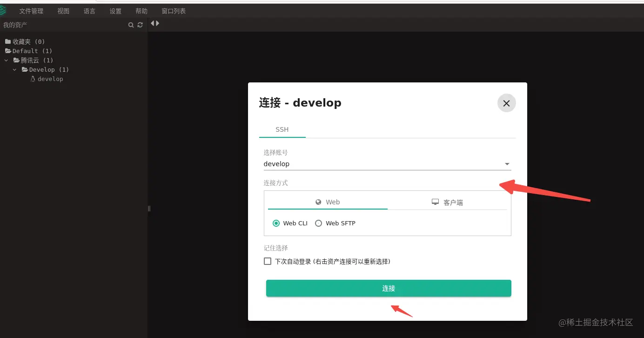Click the 记住选择 label
Viewport: 644px width, 338px height.
[276, 248]
